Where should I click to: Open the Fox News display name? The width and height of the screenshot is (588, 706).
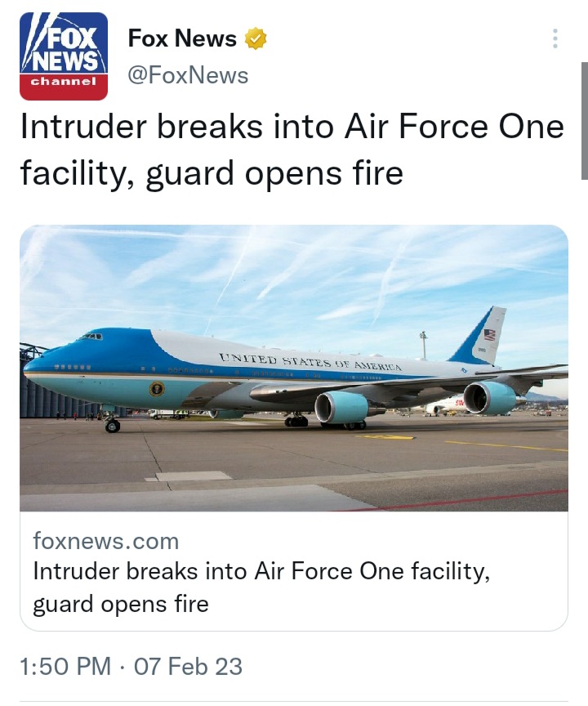182,38
